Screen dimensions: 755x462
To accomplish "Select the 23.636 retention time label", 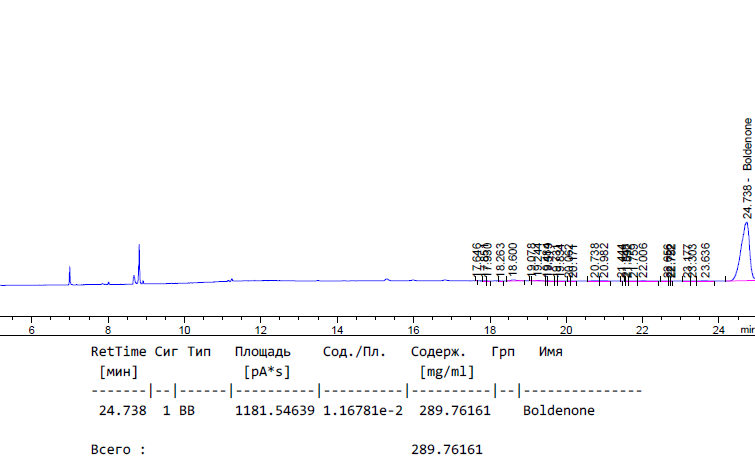I will click(x=706, y=259).
